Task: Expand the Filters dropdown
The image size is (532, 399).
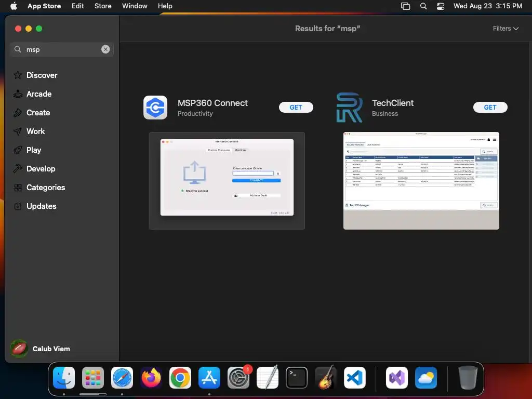Action: 505,29
